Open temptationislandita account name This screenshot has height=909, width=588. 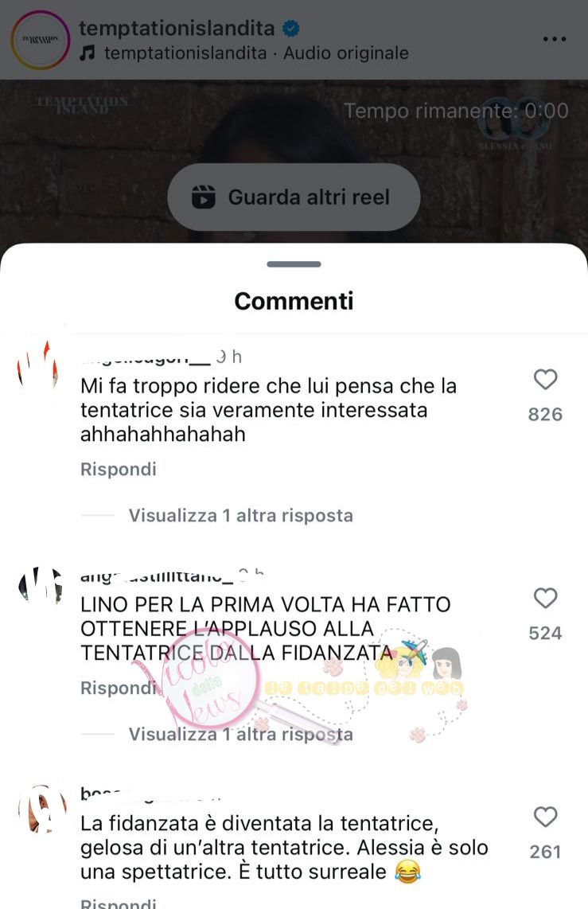click(x=177, y=28)
